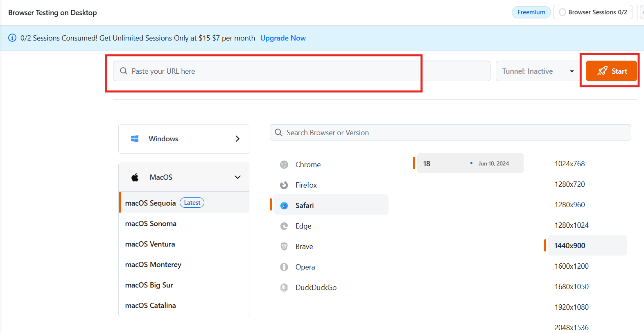Viewport: 644px width, 333px height.
Task: Click the Edge browser icon
Action: pyautogui.click(x=284, y=226)
